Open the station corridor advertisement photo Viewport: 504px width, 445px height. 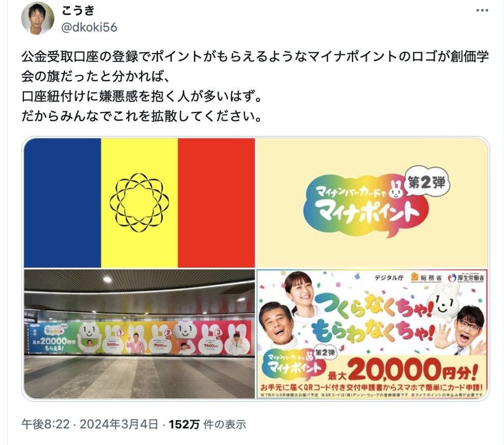pyautogui.click(x=139, y=334)
